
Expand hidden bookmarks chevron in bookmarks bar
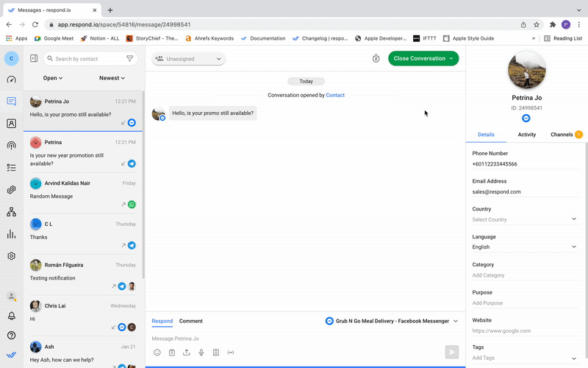pos(534,38)
